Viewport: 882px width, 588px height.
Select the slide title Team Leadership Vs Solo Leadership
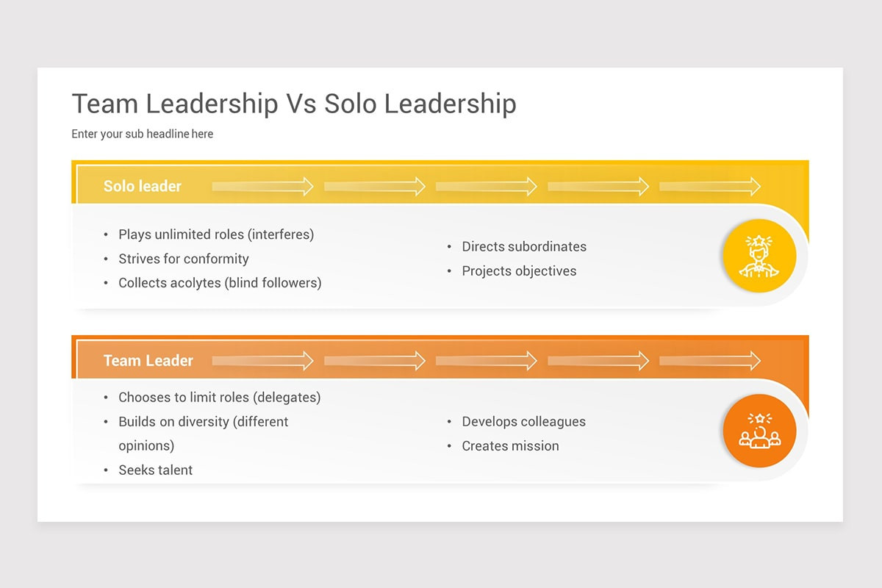[x=294, y=104]
